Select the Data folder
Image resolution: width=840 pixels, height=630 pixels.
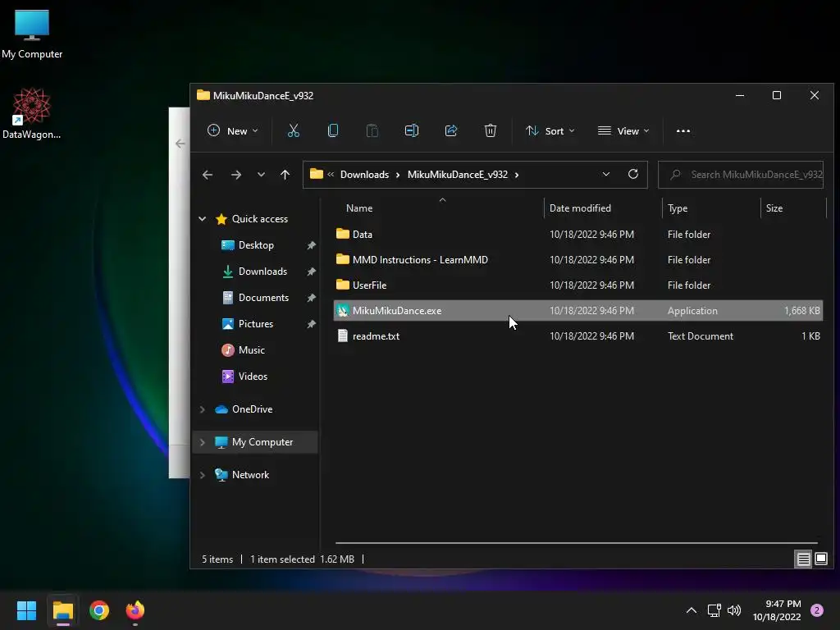click(x=578, y=234)
